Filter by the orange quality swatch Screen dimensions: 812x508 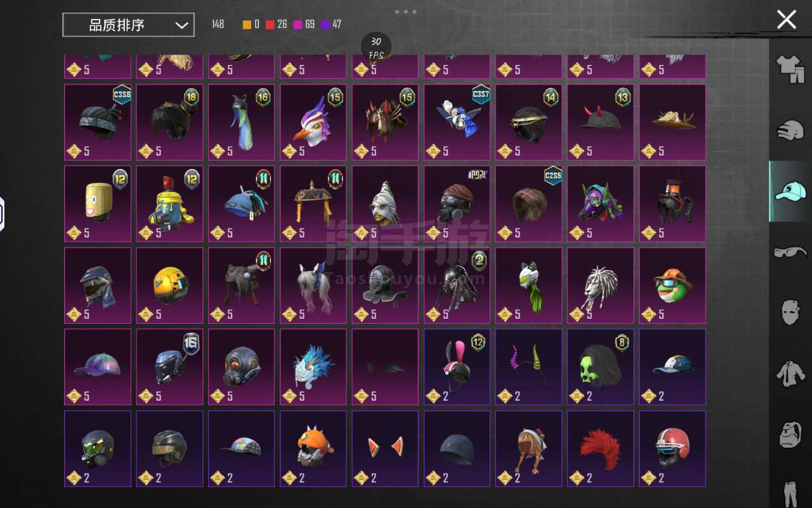click(x=247, y=25)
